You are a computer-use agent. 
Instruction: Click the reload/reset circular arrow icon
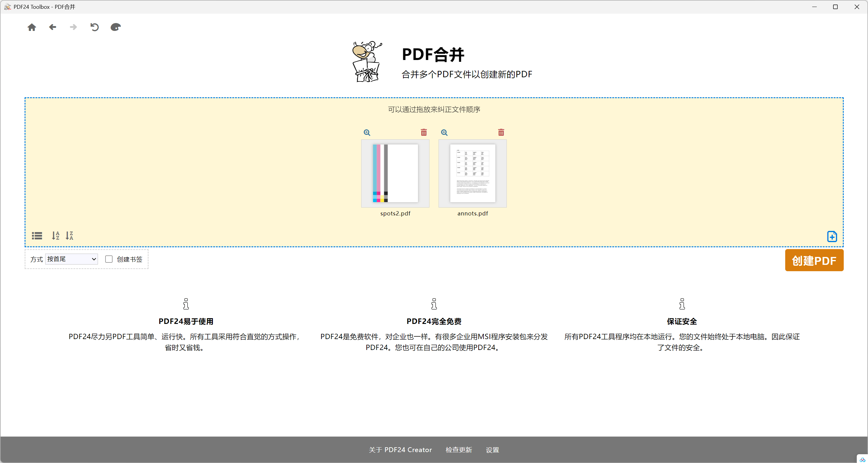[x=94, y=27]
